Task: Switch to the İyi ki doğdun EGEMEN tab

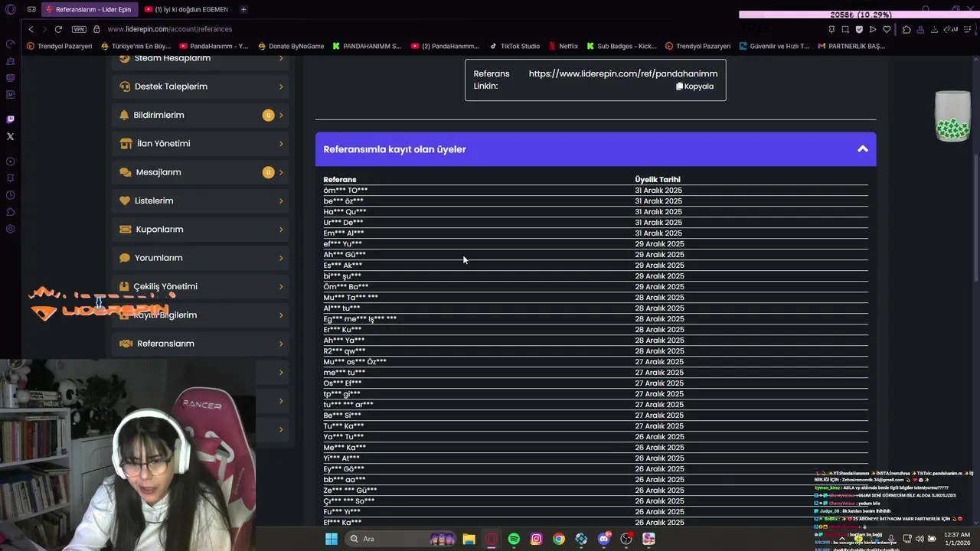Action: (x=187, y=9)
